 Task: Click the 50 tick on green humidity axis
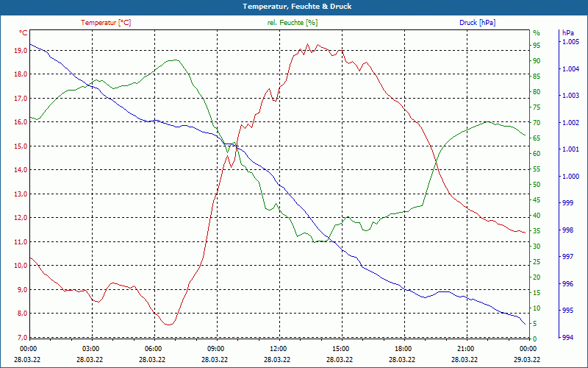(537, 185)
